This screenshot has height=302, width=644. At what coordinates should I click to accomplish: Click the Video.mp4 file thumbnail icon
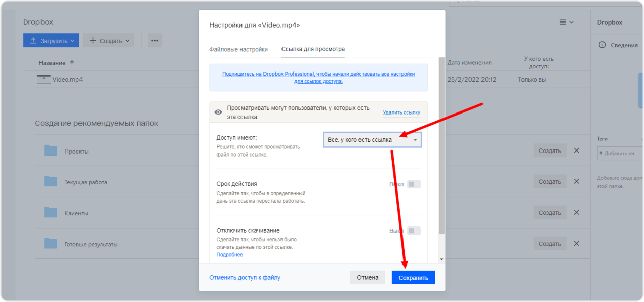(x=44, y=79)
